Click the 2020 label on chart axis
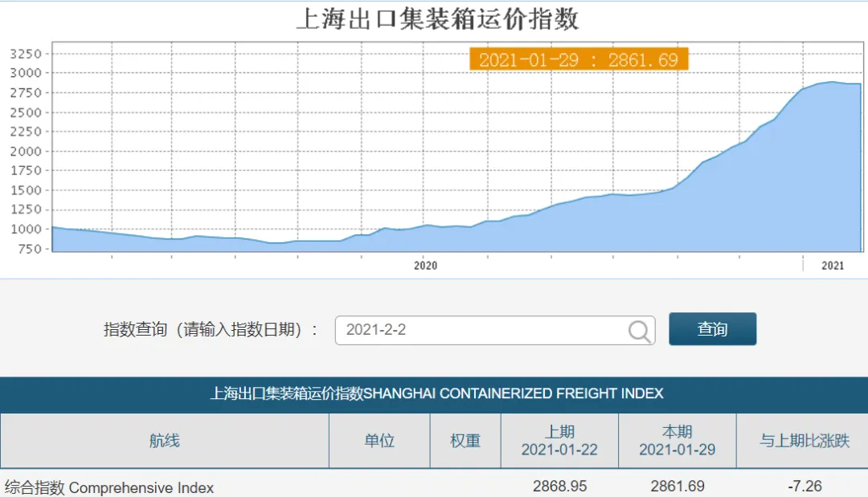 425,266
